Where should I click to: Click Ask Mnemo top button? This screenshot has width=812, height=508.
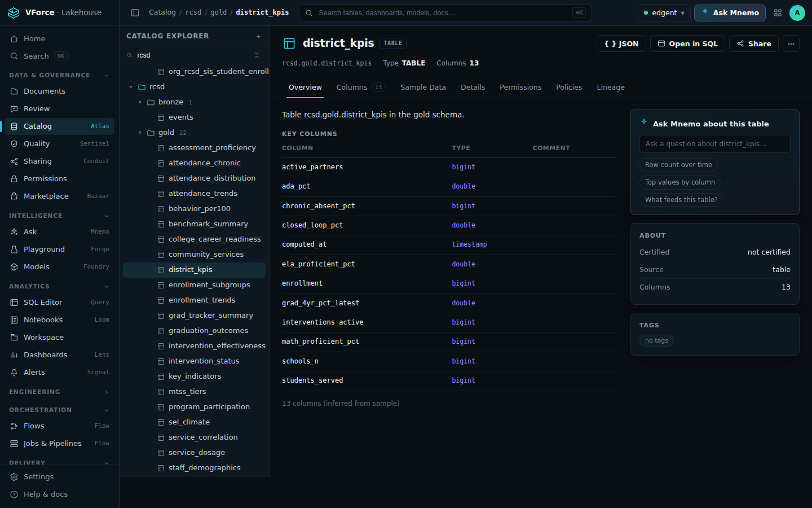tap(730, 12)
